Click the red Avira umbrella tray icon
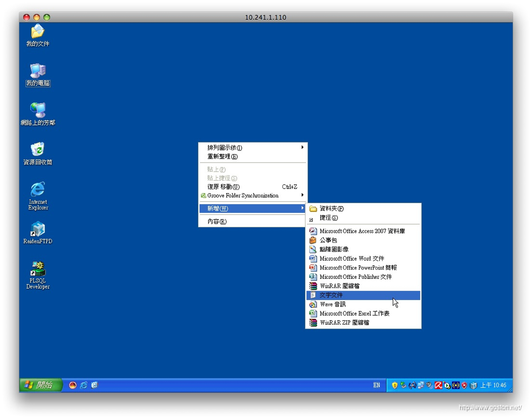532x419 pixels. (438, 385)
